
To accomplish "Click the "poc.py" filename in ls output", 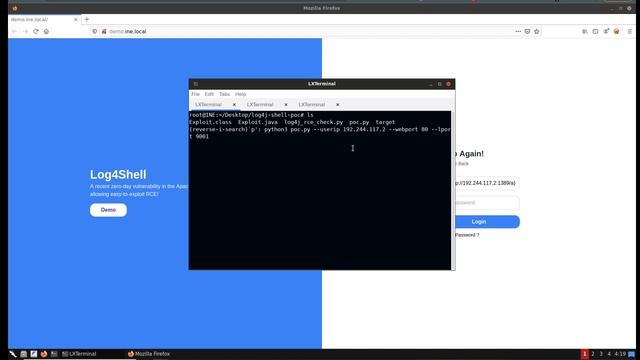I will (359, 122).
